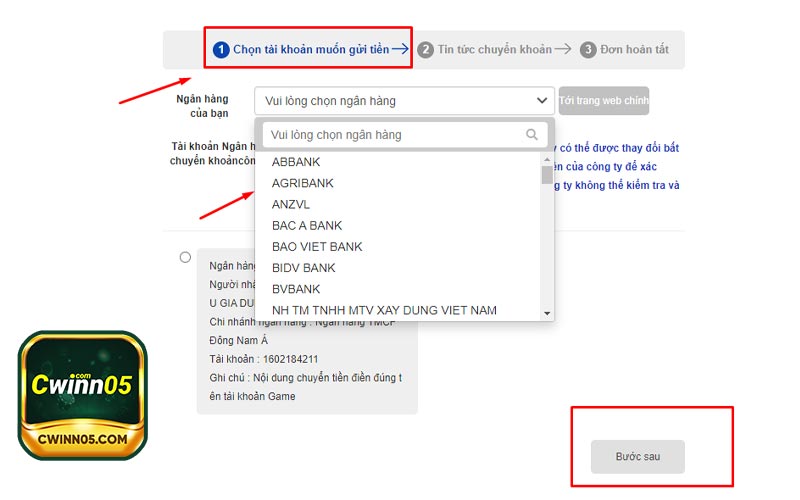Click 'Tới trang web chính' button

(604, 101)
